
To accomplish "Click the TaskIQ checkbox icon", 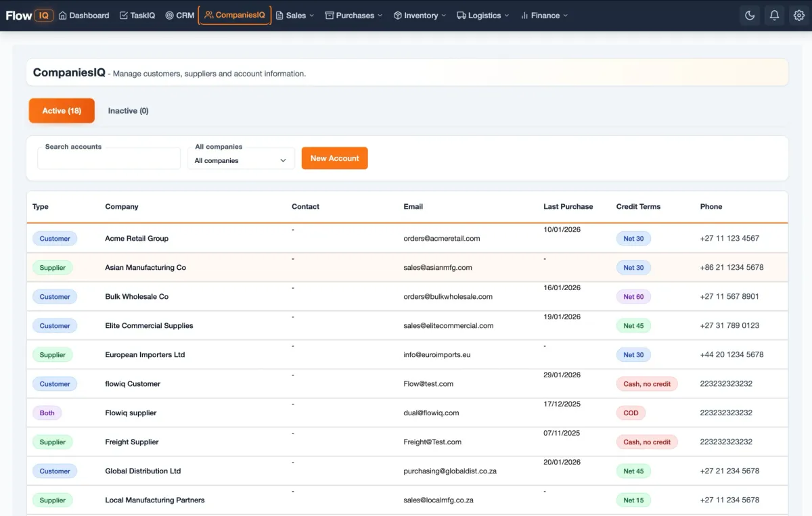I will [x=123, y=15].
